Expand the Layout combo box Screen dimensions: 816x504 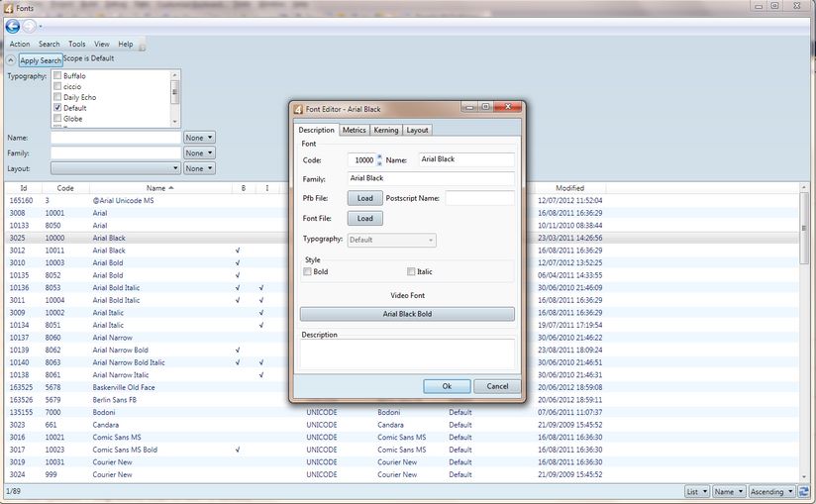click(116, 168)
